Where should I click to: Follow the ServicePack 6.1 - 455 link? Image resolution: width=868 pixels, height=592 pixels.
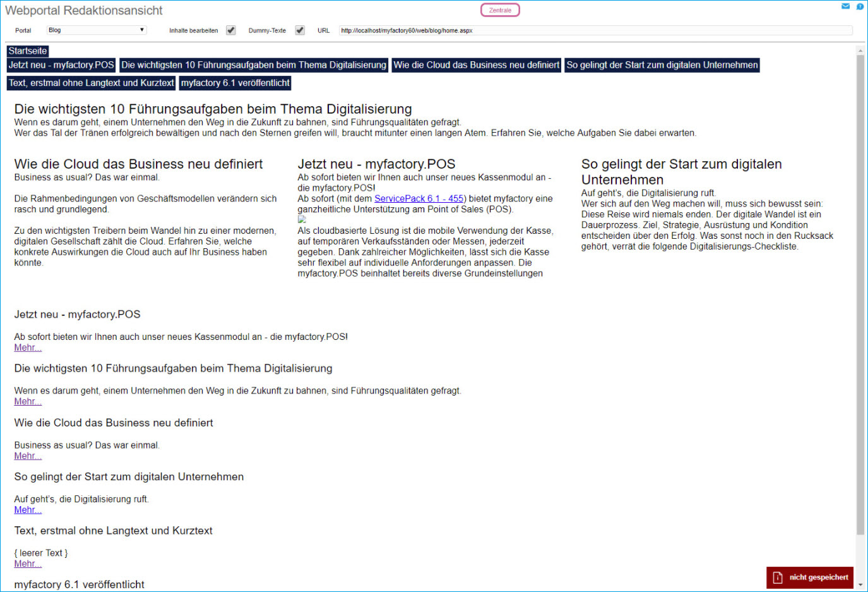click(x=419, y=198)
